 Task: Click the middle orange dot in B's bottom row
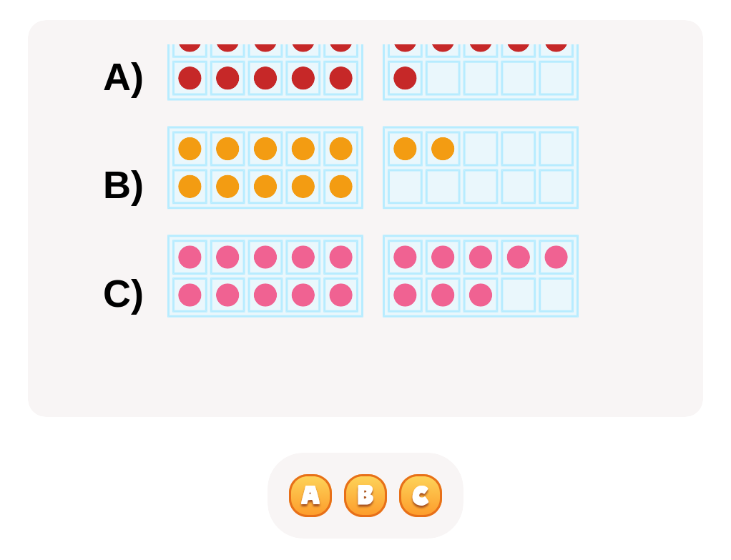click(x=265, y=186)
